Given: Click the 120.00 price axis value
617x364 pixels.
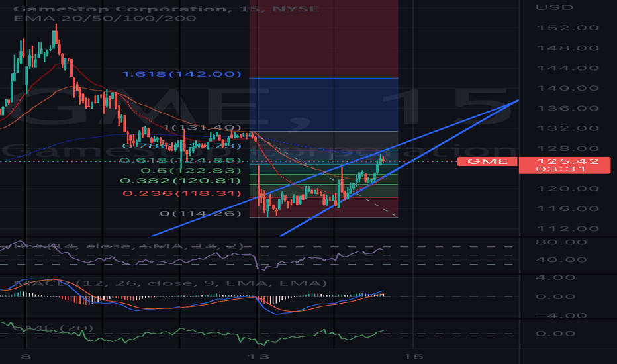Looking at the screenshot, I should pos(568,189).
